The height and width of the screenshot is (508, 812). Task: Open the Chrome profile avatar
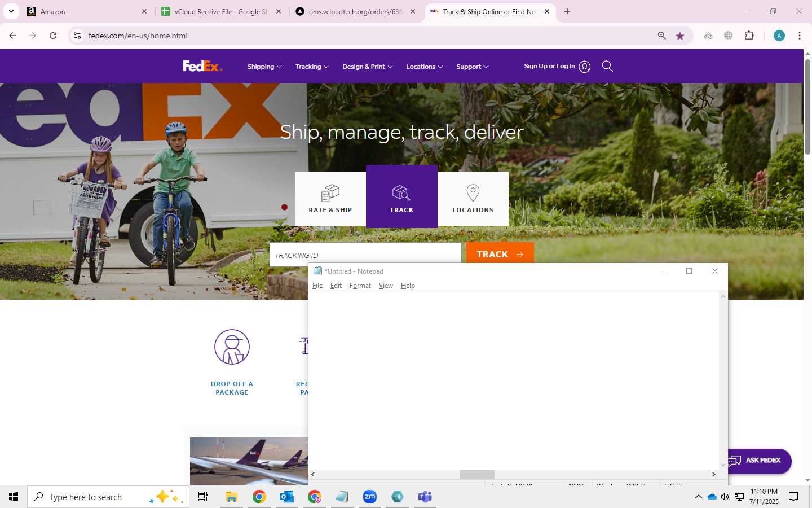pos(779,36)
